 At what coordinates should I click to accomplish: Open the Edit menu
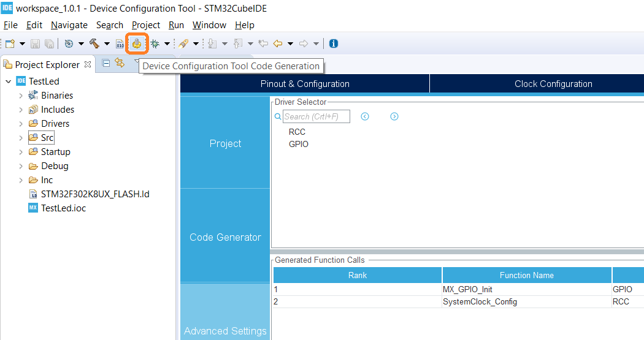[34, 25]
